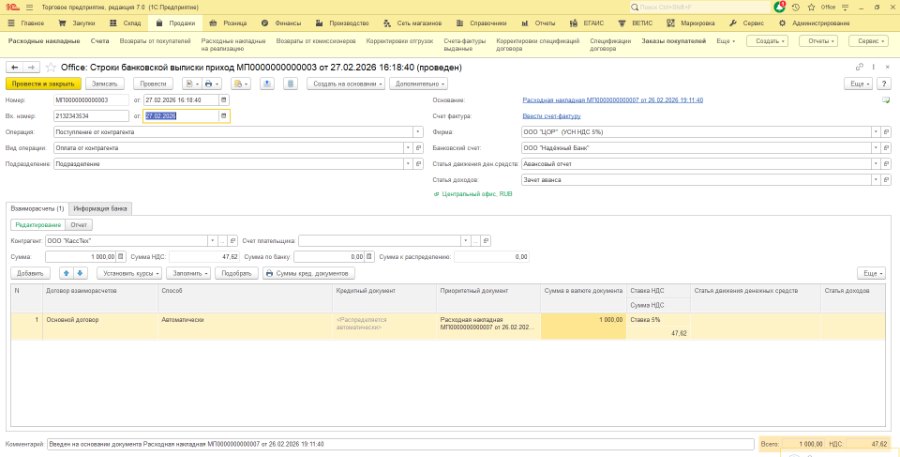Screen dimensions: 900x457
Task: Open the favorites star in title bar
Action: tap(811, 7)
